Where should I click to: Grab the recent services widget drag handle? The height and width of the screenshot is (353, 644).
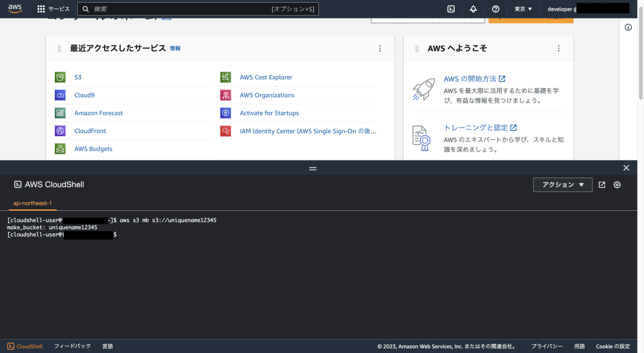pyautogui.click(x=60, y=49)
